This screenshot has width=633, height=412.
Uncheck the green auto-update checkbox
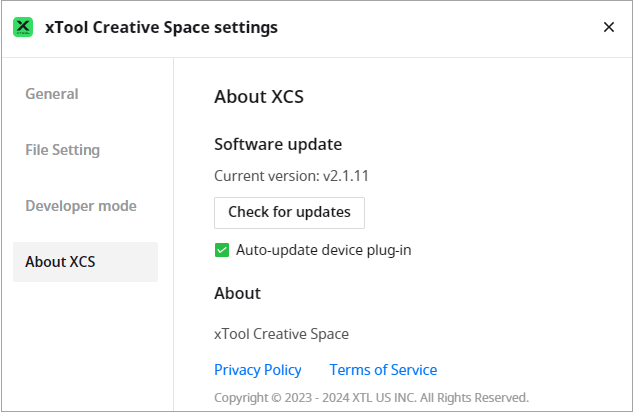(x=222, y=250)
